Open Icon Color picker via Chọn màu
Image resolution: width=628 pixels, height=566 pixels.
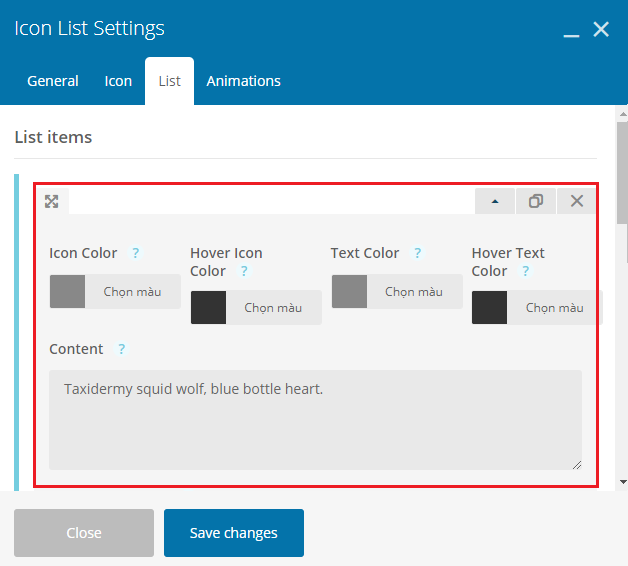pyautogui.click(x=133, y=292)
